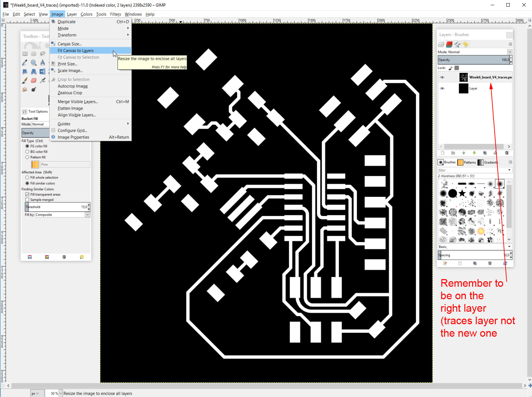
Task: Lower layer with down arrow icon
Action: [x=474, y=153]
